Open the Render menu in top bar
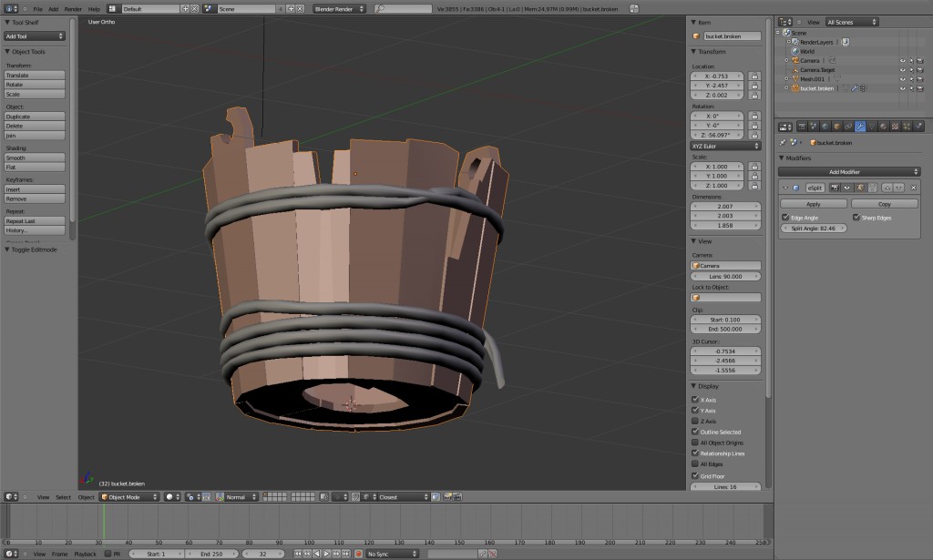933x560 pixels. tap(73, 8)
